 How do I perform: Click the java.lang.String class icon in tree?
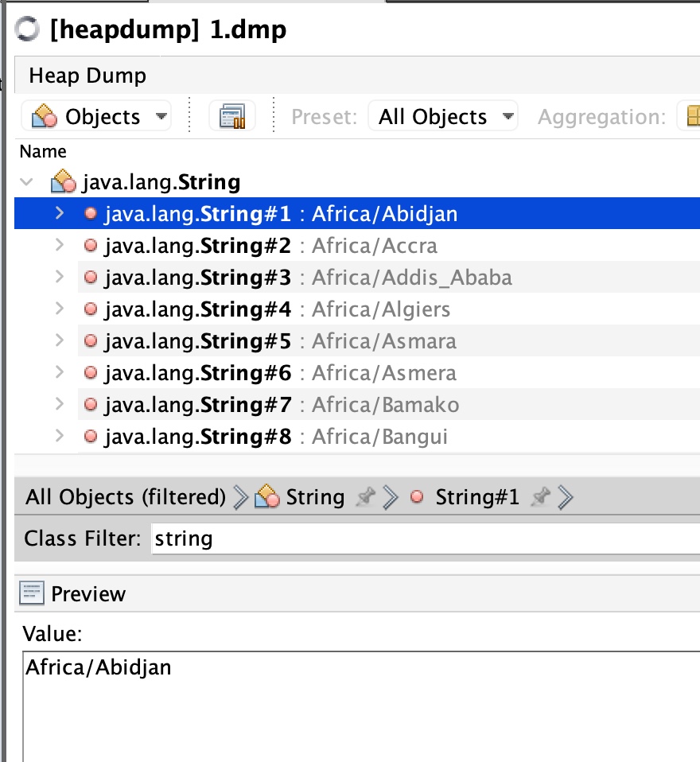[x=63, y=183]
